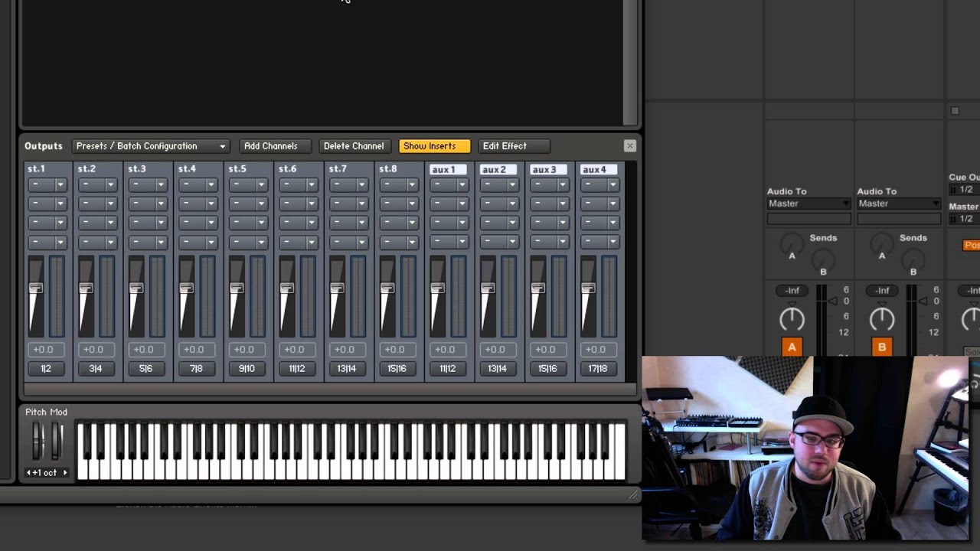The image size is (980, 551).
Task: Click the resize grip at Kontakt window corner
Action: click(633, 495)
